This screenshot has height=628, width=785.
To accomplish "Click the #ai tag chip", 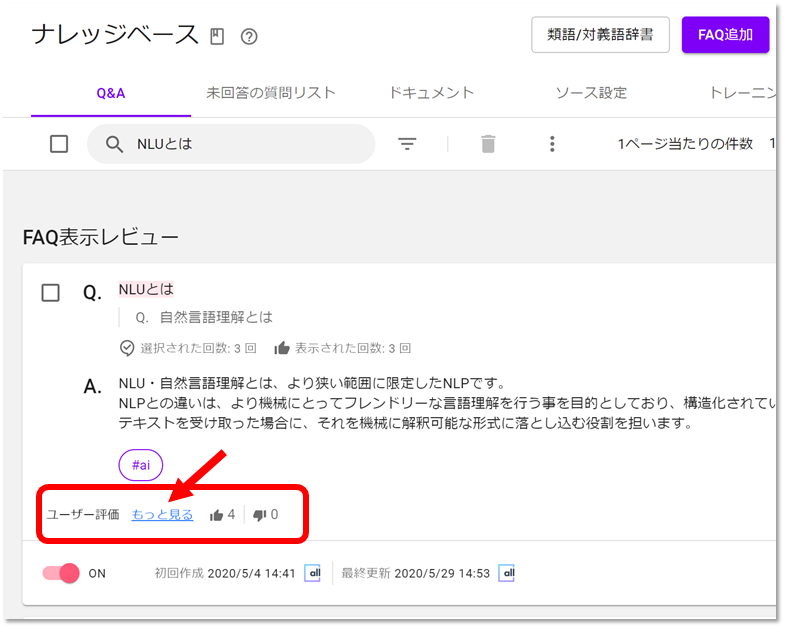I will (141, 465).
